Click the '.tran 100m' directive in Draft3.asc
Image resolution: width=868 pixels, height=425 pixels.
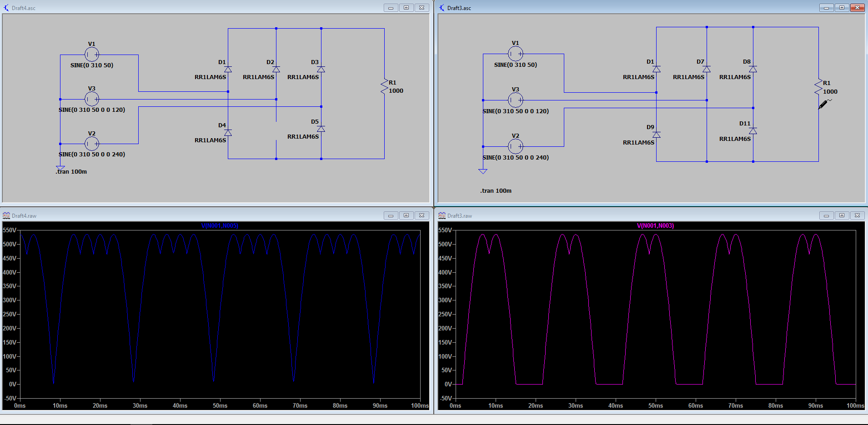[496, 191]
